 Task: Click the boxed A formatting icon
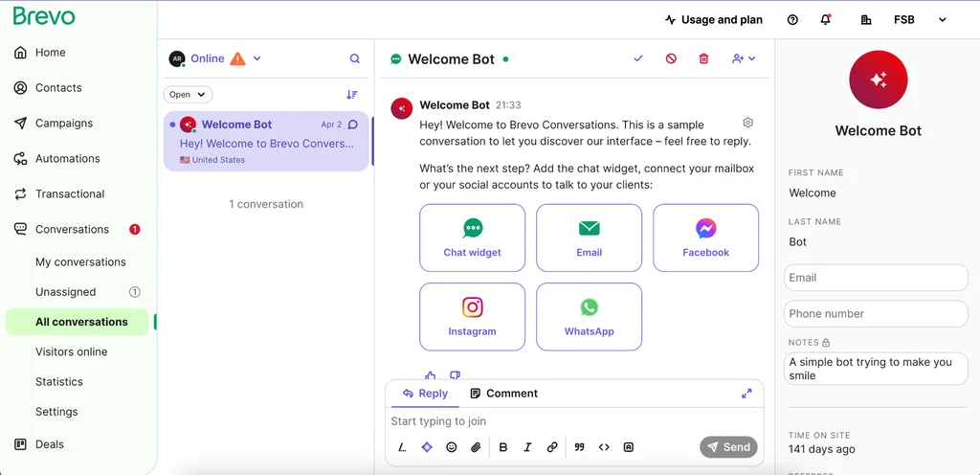click(x=628, y=447)
